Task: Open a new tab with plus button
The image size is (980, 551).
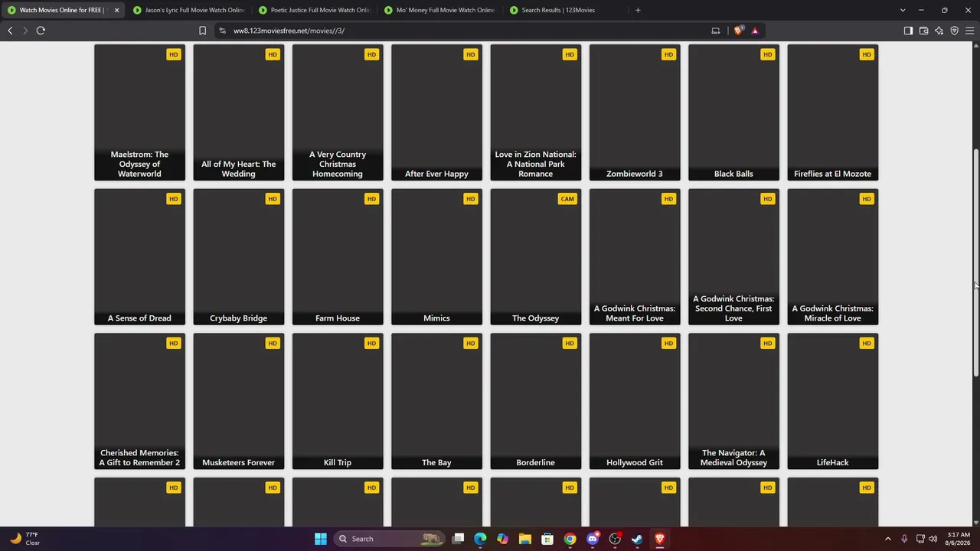Action: 638,10
